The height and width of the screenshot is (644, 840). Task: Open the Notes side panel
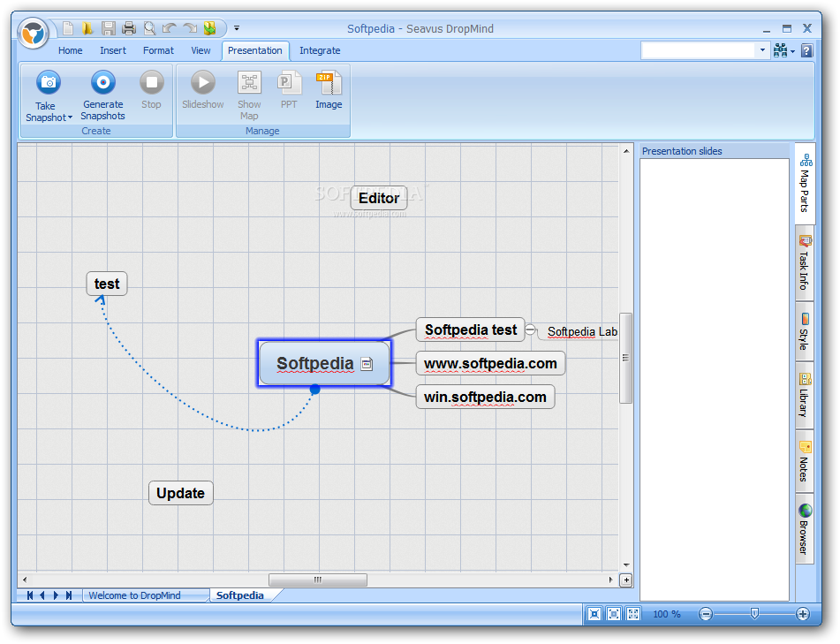(x=805, y=461)
